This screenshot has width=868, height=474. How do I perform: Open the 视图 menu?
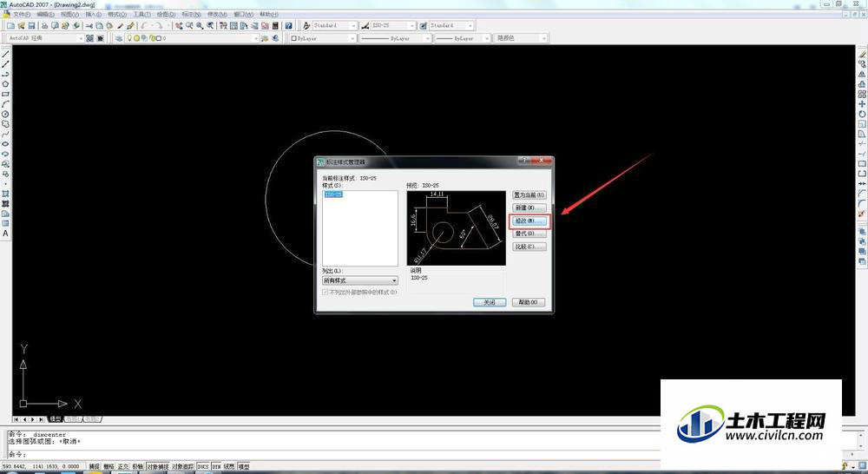click(x=69, y=15)
